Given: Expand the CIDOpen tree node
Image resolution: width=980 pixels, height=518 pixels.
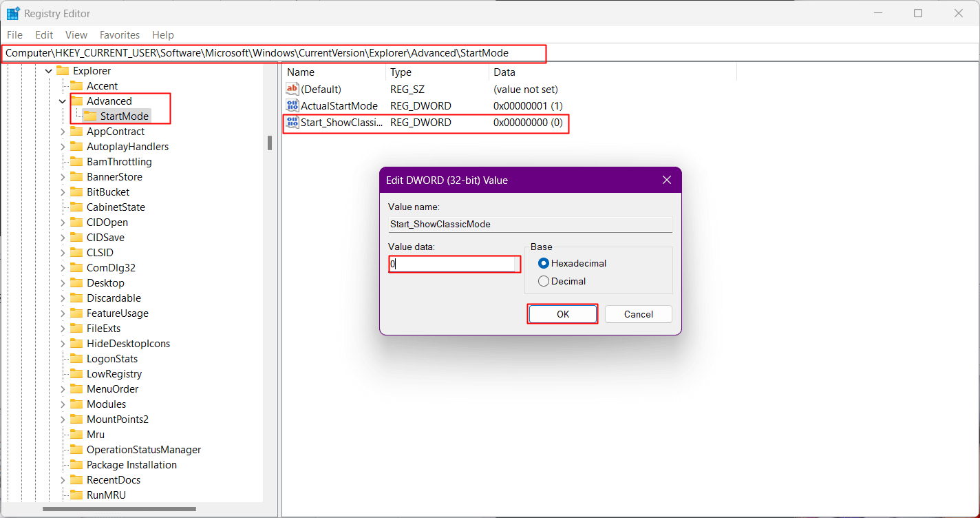Looking at the screenshot, I should (x=63, y=222).
